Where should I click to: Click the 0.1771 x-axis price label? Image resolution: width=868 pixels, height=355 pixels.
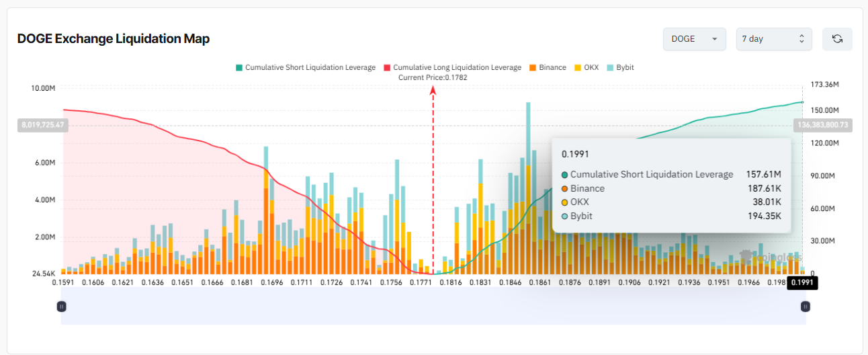tap(422, 283)
